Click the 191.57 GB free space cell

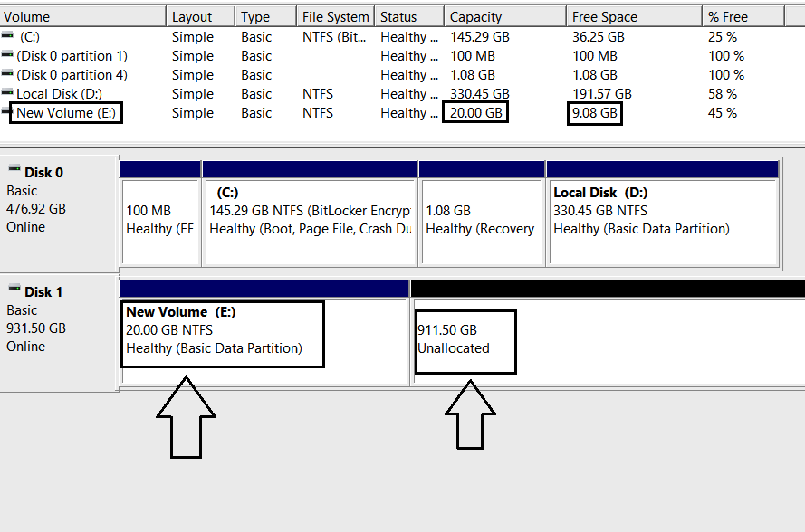click(x=601, y=94)
